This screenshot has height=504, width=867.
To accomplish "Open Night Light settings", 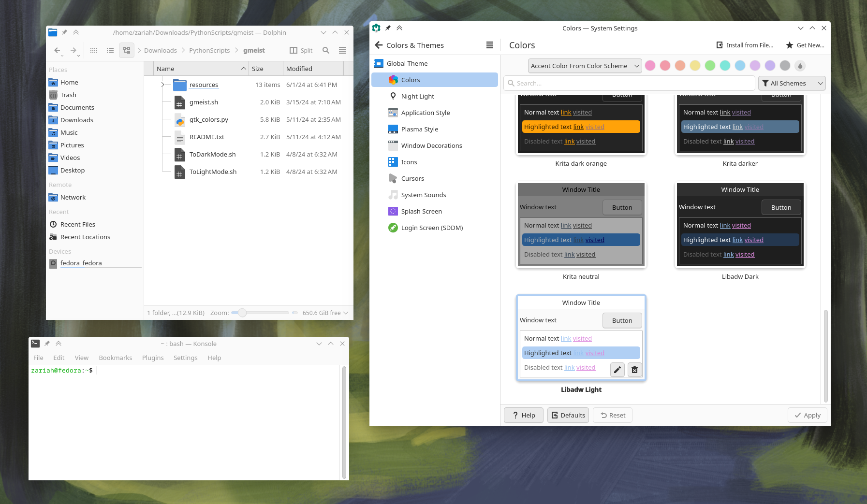I will pyautogui.click(x=435, y=96).
